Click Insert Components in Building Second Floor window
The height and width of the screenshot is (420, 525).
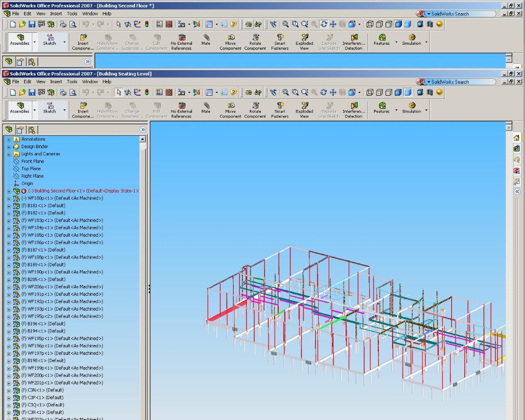click(x=83, y=42)
